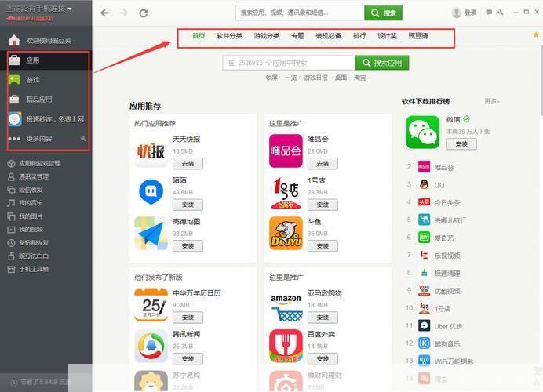
Task: Open 短信收发 in sidebar
Action: pos(25,190)
